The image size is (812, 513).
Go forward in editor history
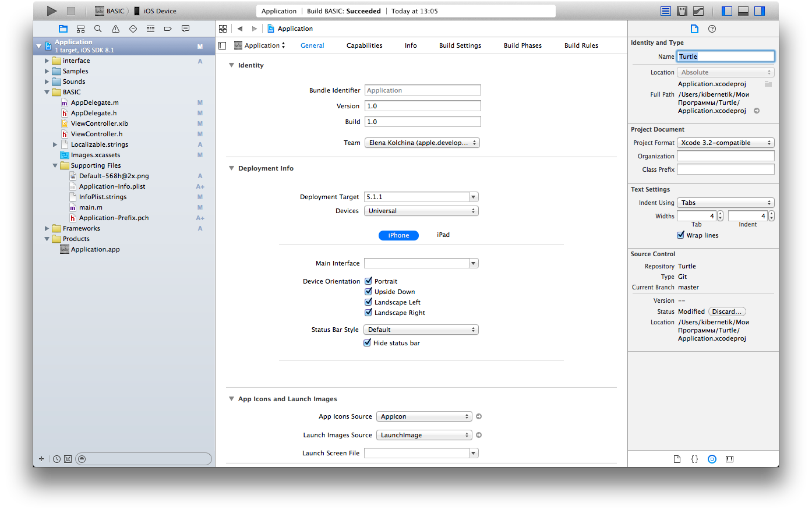pos(255,29)
